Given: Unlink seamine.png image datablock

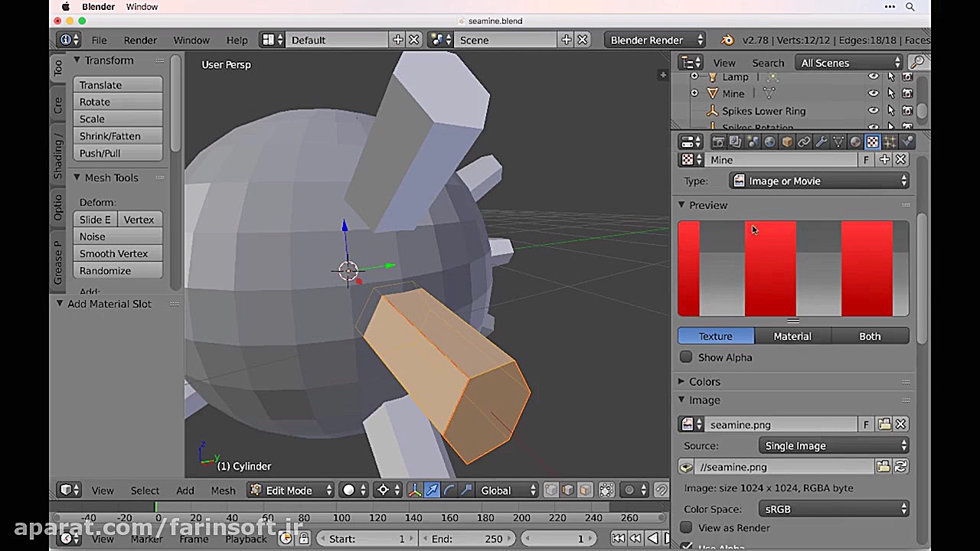Looking at the screenshot, I should tap(901, 424).
